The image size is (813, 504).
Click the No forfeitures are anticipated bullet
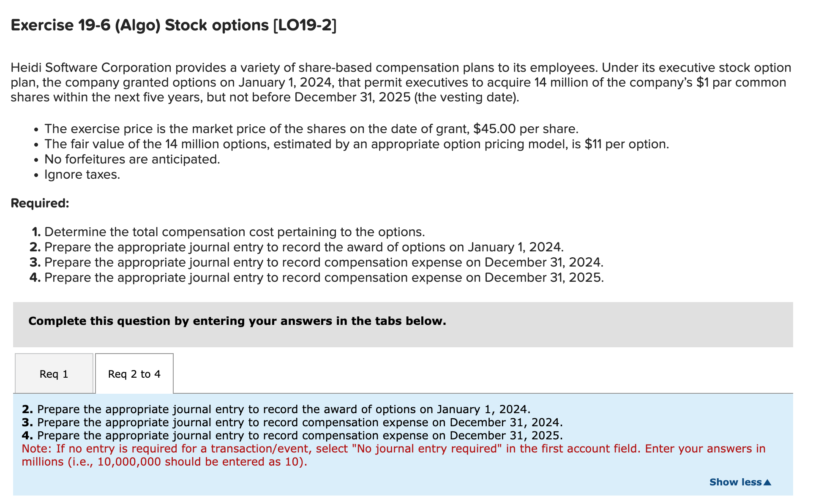(132, 159)
